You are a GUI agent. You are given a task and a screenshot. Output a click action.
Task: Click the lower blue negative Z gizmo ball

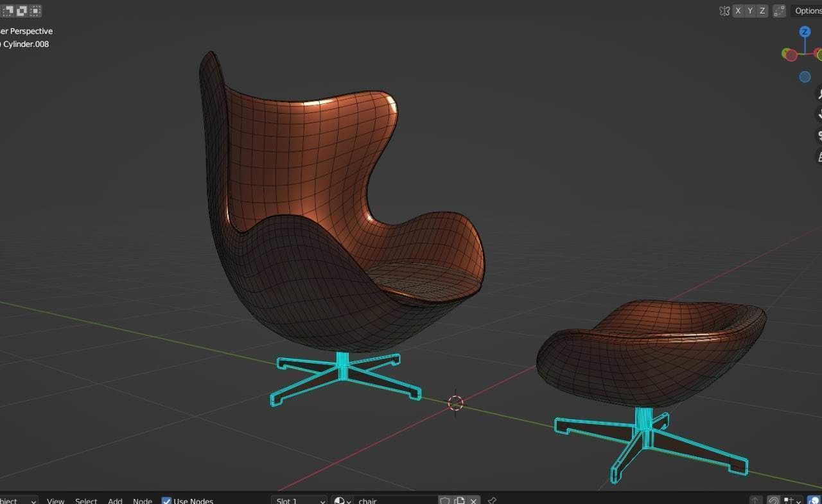pos(805,77)
